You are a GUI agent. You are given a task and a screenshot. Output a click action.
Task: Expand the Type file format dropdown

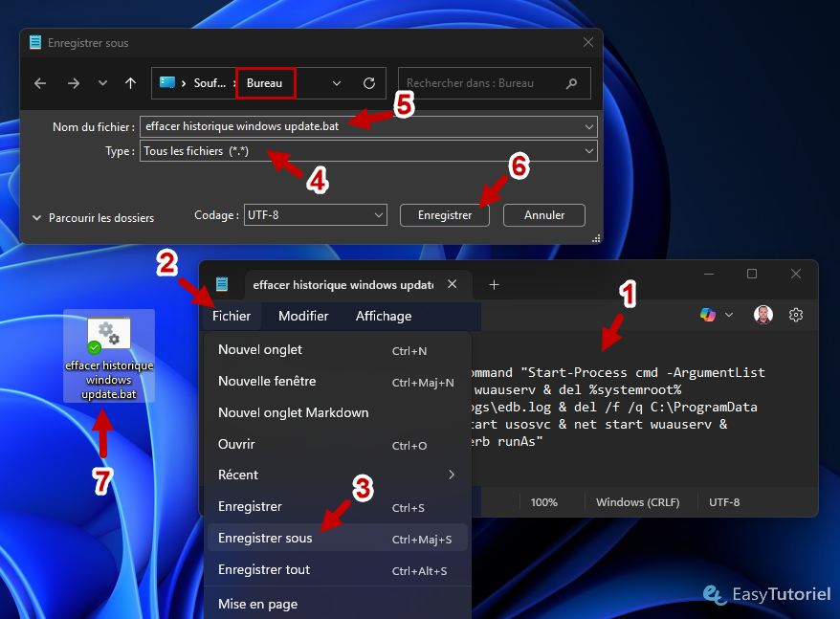tap(587, 151)
